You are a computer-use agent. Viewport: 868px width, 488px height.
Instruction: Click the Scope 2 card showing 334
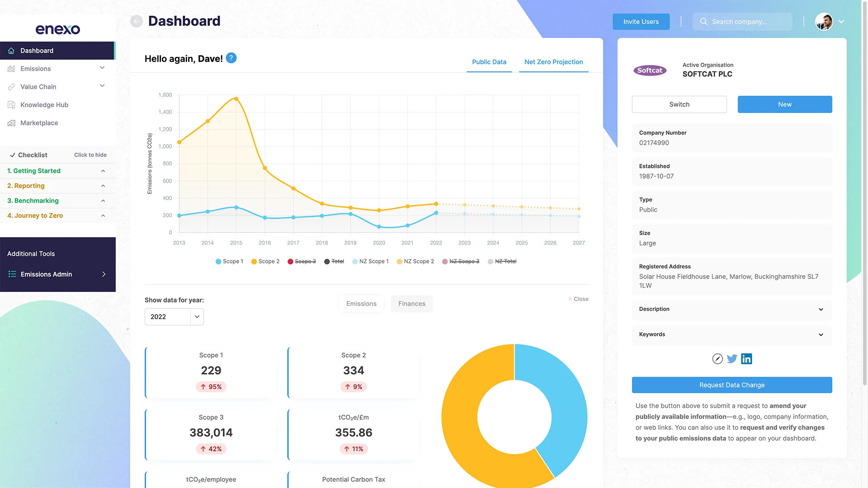354,372
